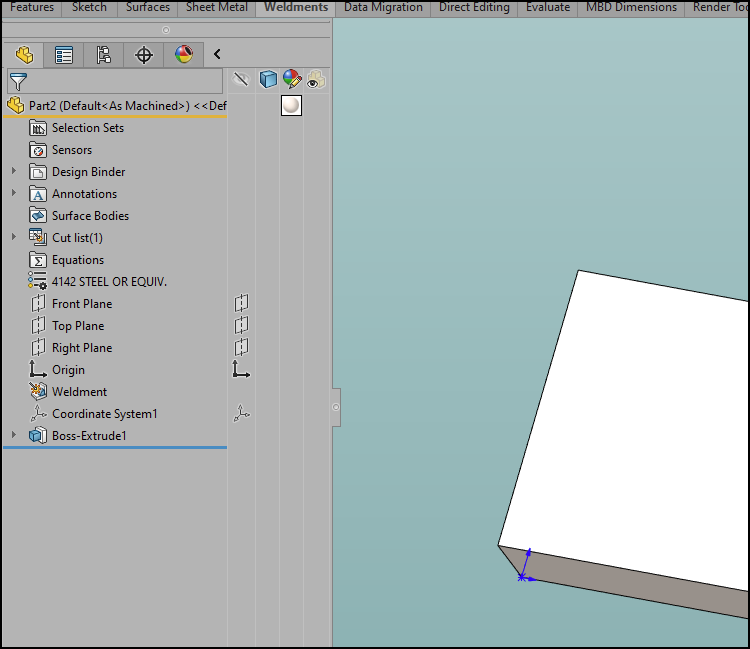The width and height of the screenshot is (750, 649).
Task: Click the display mode cube column icon
Action: tap(268, 79)
